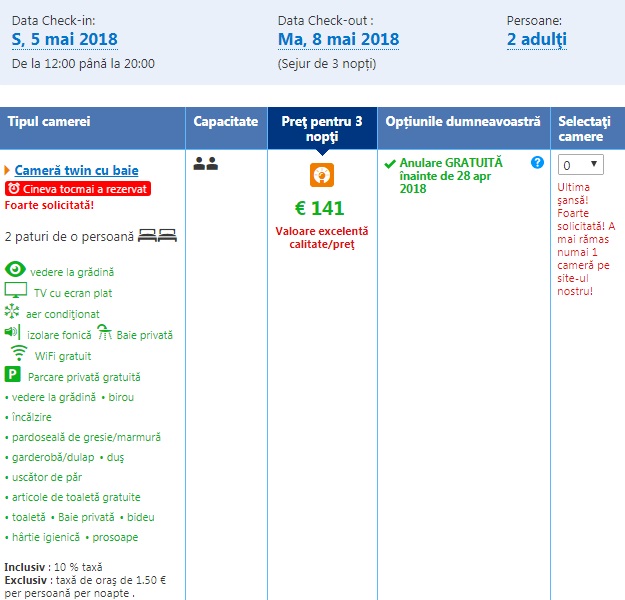This screenshot has width=625, height=600.
Task: Click the private bathroom shower icon
Action: pos(105,333)
